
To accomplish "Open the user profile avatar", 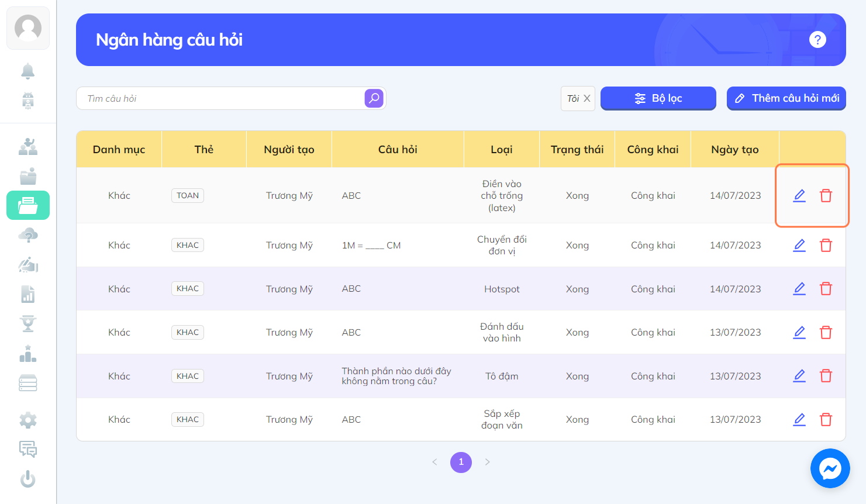I will 28,28.
